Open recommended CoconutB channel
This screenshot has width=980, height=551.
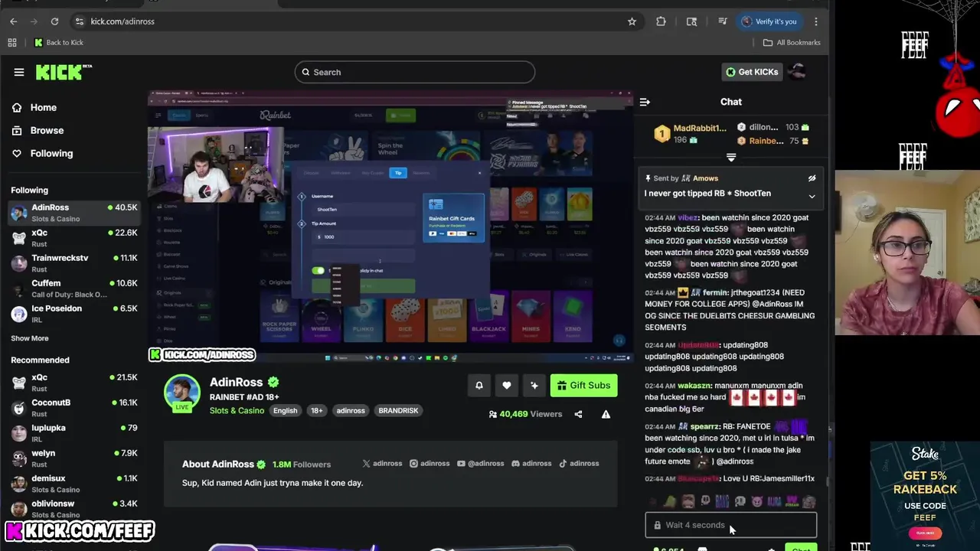pos(73,408)
